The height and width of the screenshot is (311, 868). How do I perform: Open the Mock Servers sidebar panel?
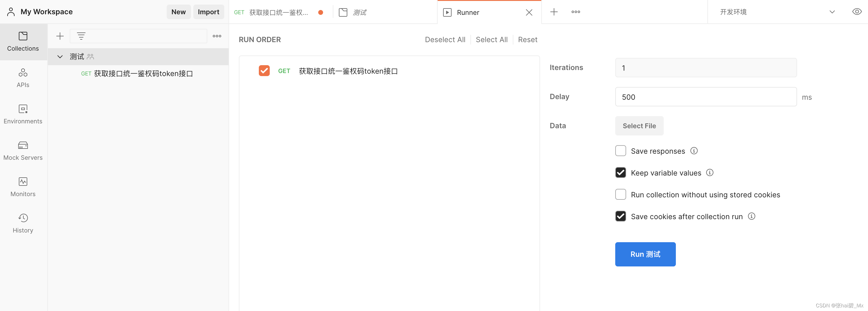point(23,151)
